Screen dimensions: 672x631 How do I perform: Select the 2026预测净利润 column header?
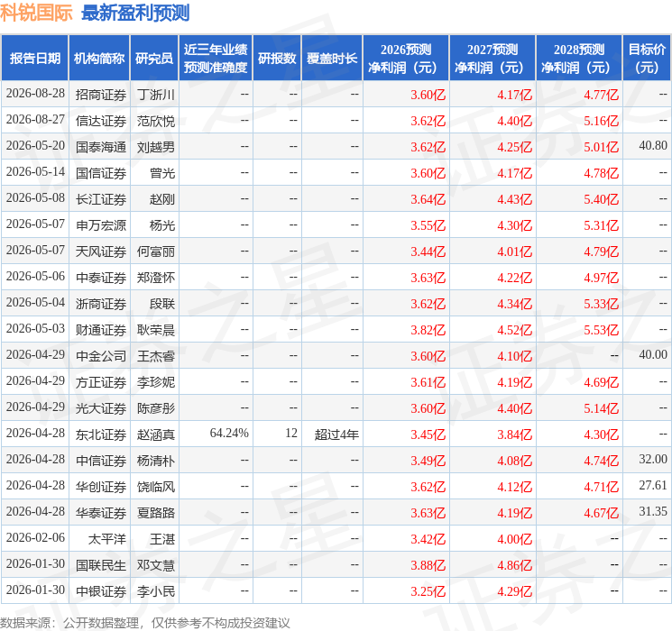point(406,59)
